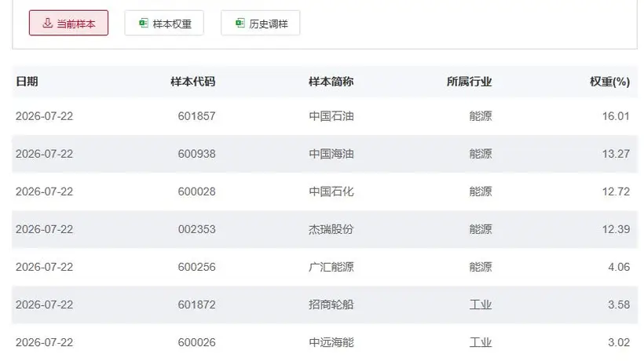
Task: Click the stock name 招商轮船
Action: (x=331, y=304)
